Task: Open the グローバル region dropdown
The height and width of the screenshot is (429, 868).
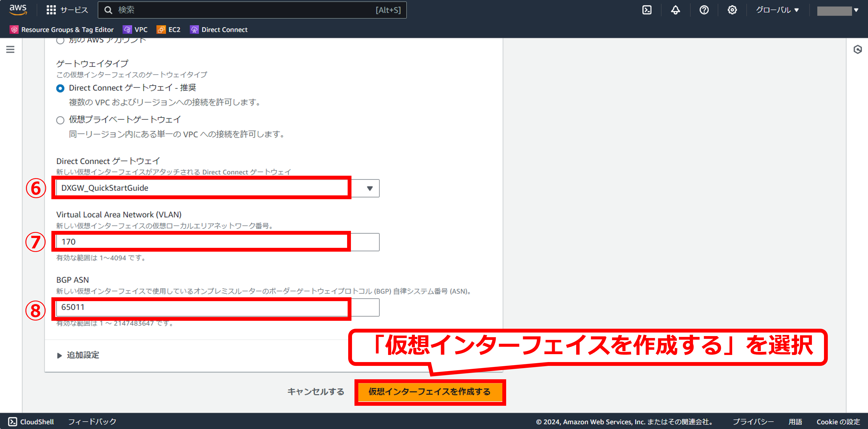Action: [777, 10]
